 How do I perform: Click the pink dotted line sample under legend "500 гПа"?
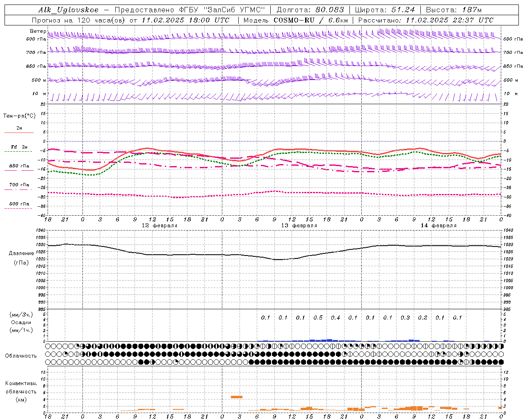coord(18,208)
